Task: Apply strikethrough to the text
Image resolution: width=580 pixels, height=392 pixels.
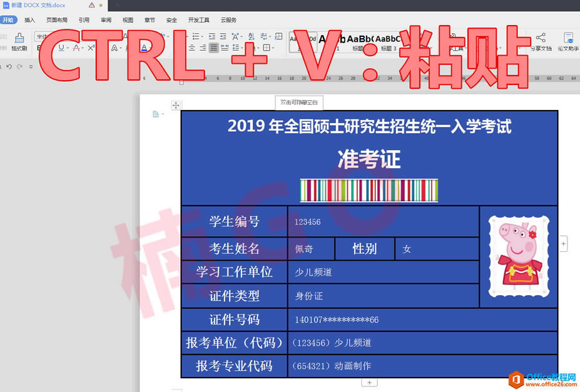Action: click(x=76, y=48)
